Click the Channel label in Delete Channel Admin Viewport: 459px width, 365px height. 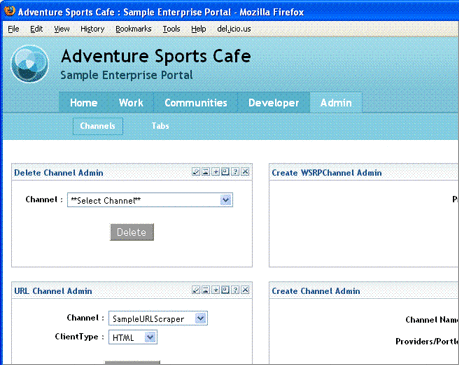(44, 200)
